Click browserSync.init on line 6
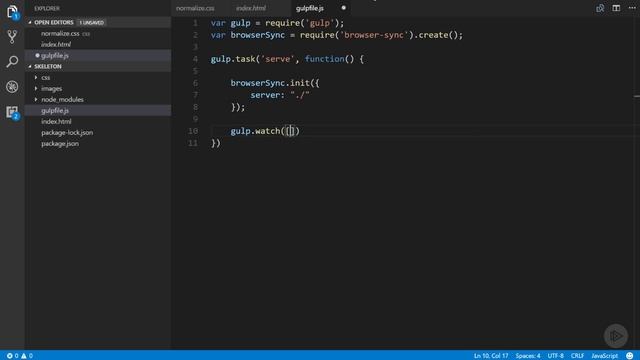Image resolution: width=640 pixels, height=360 pixels. click(270, 83)
